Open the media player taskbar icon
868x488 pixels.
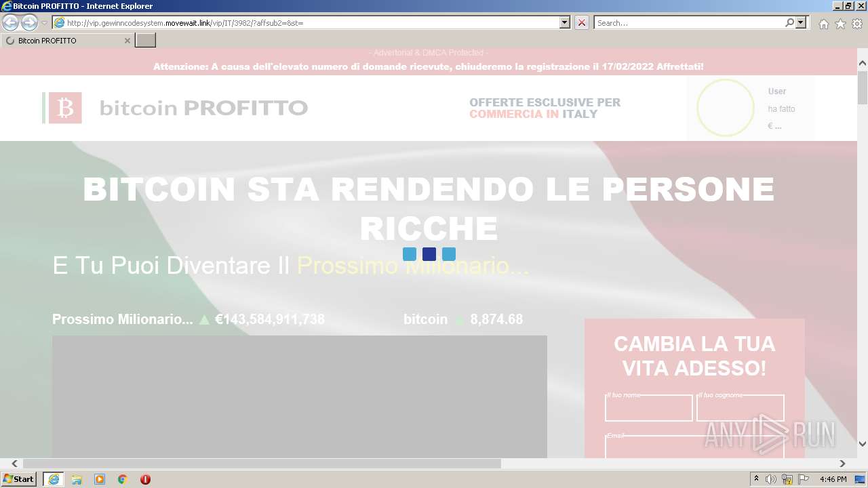point(100,479)
